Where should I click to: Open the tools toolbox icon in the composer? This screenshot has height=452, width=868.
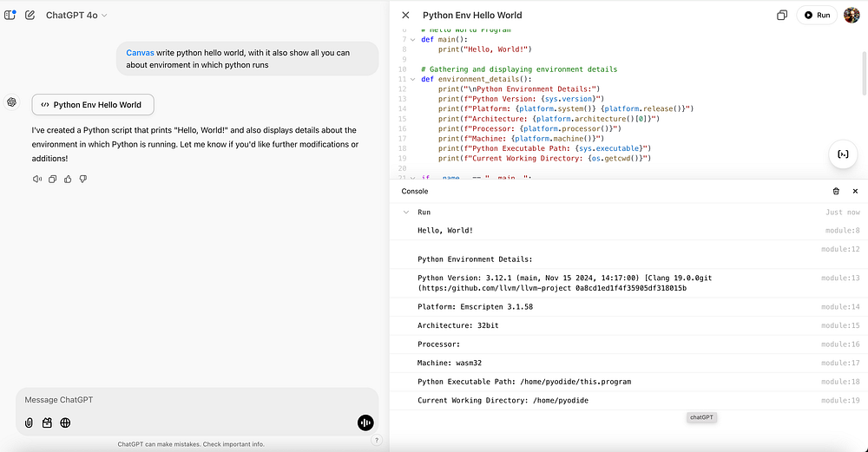(x=47, y=423)
